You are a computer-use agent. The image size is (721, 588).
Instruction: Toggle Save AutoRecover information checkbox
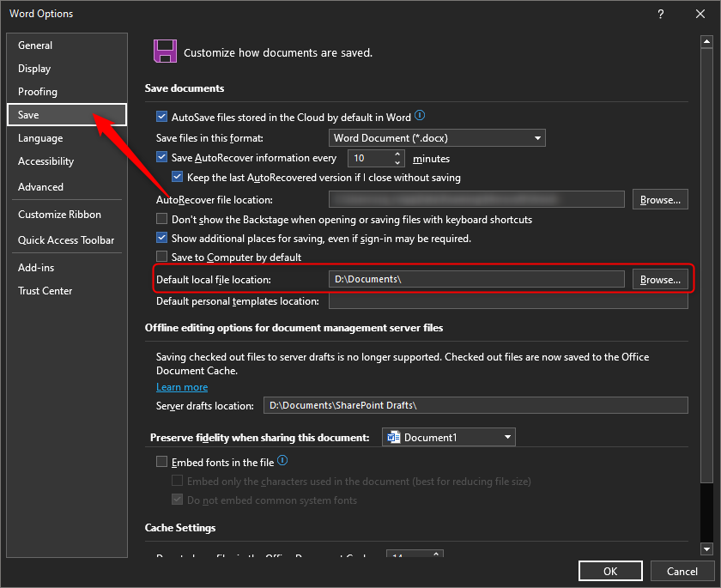click(162, 157)
